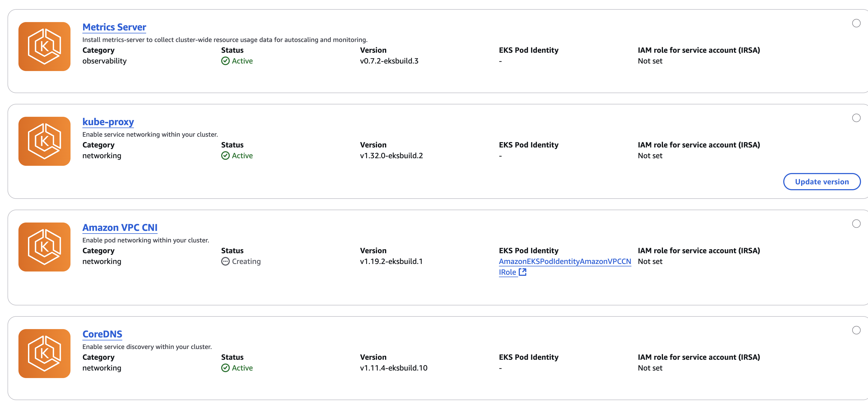Click the Metrics Server add-on icon
Image resolution: width=868 pixels, height=402 pixels.
44,47
